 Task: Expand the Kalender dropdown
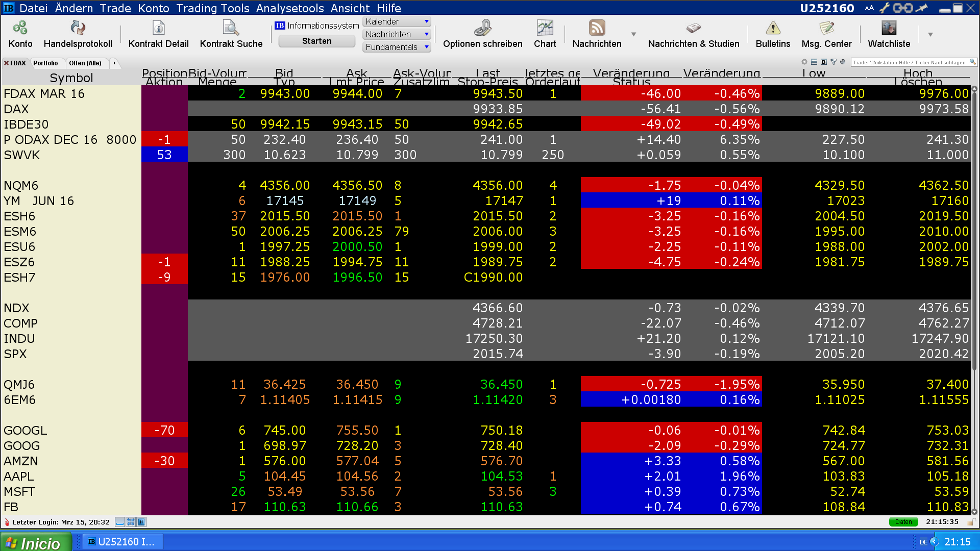coord(427,21)
